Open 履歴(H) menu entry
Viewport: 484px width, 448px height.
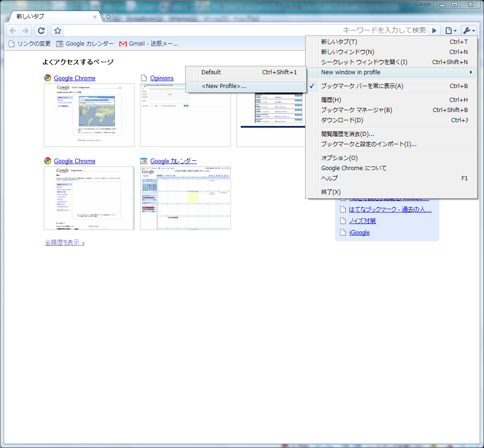coord(391,100)
